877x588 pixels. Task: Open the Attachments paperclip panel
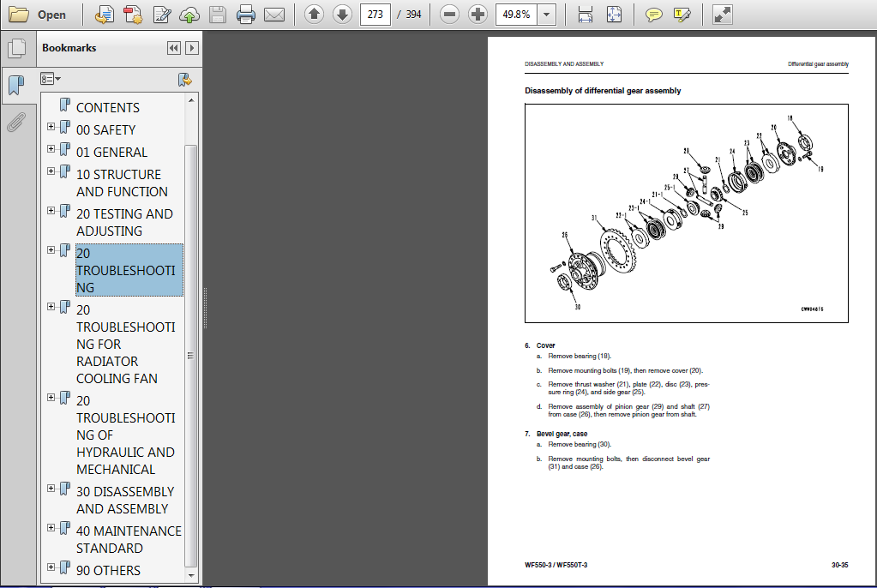click(16, 122)
